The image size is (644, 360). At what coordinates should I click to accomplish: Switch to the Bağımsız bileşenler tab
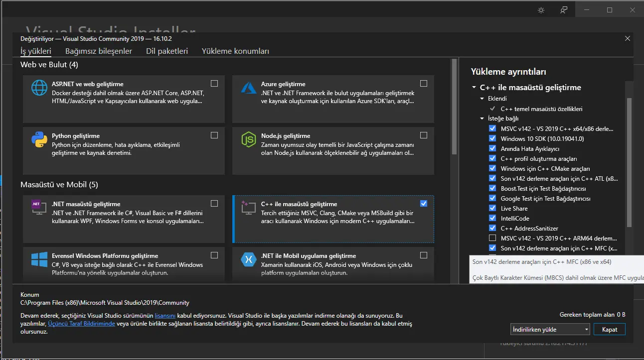(x=99, y=51)
